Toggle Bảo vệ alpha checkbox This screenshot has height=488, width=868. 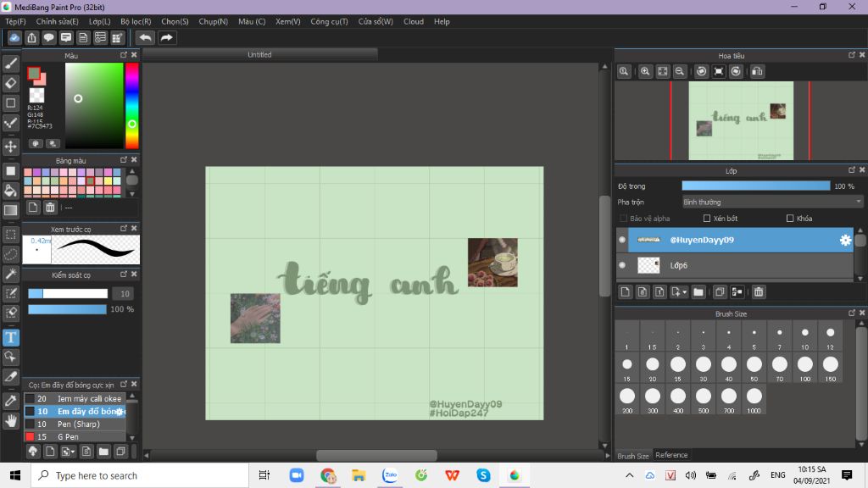623,219
